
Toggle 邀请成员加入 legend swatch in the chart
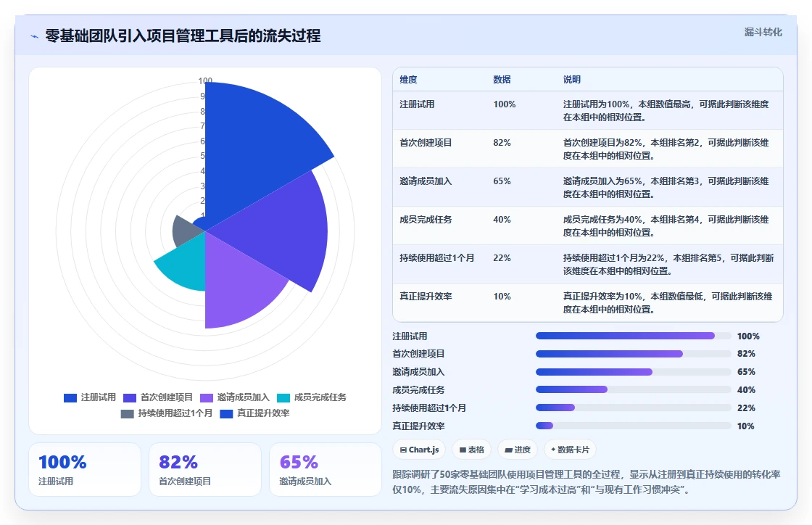point(207,397)
